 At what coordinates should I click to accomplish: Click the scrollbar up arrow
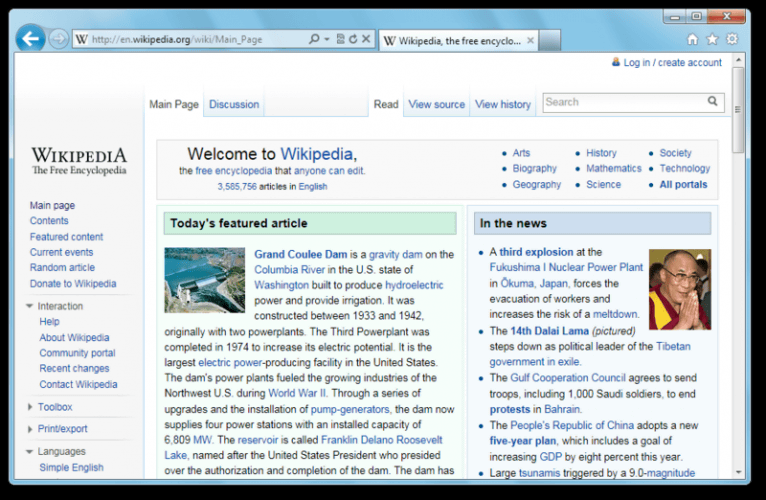pos(738,60)
